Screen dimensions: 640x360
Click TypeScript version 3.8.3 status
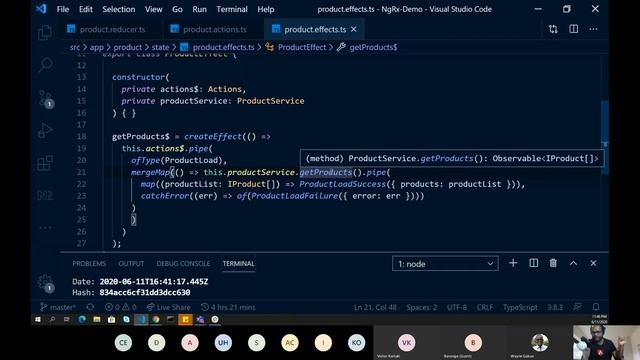(x=555, y=307)
